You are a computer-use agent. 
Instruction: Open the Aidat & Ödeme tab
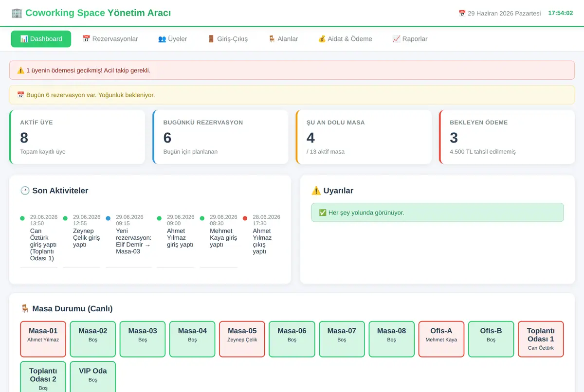tap(345, 39)
